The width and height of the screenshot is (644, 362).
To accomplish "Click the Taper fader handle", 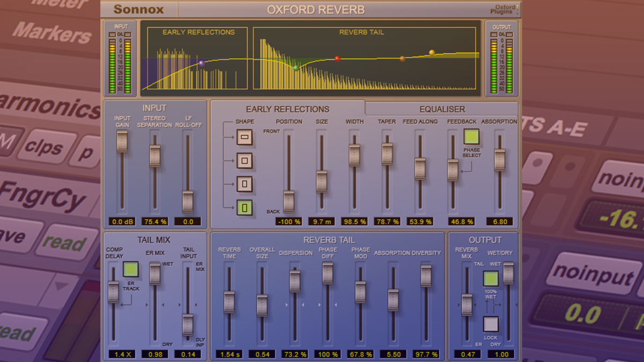I will pos(387,154).
